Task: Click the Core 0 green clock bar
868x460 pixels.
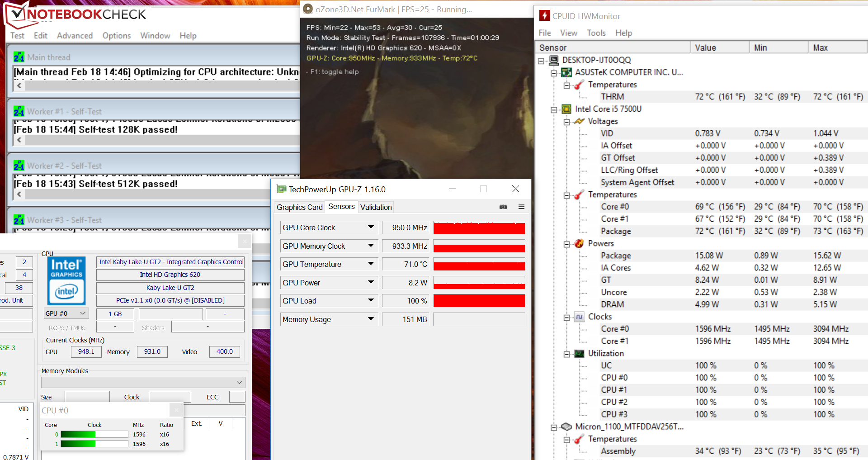Action: 94,434
